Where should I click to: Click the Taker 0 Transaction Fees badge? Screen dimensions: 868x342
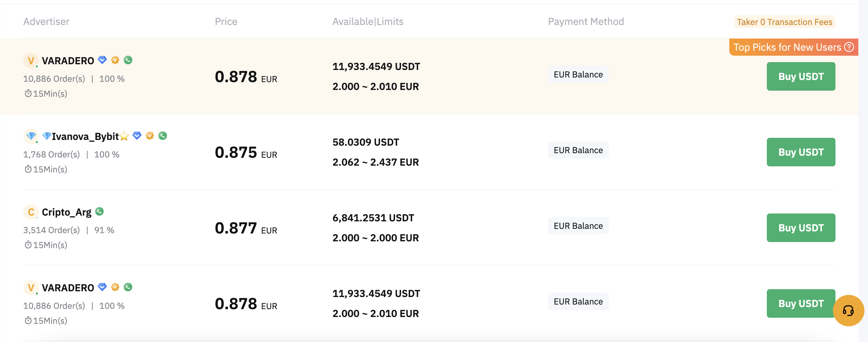coord(784,22)
